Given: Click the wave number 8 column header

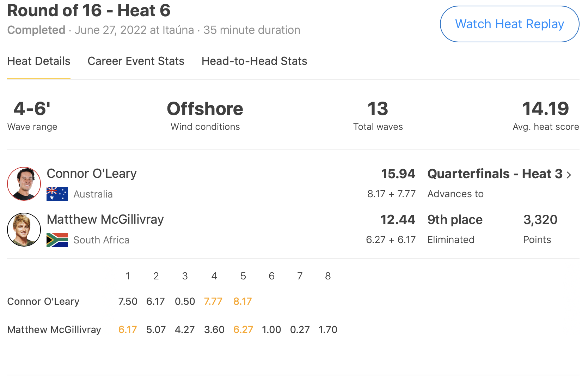Looking at the screenshot, I should (328, 276).
